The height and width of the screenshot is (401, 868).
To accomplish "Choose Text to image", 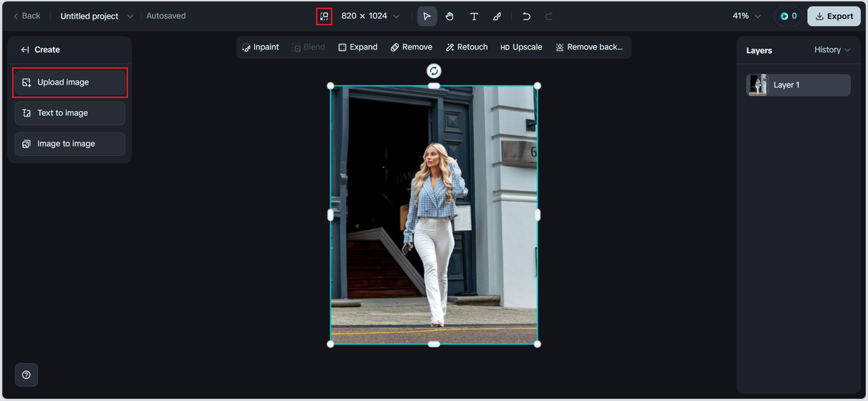I will (70, 113).
